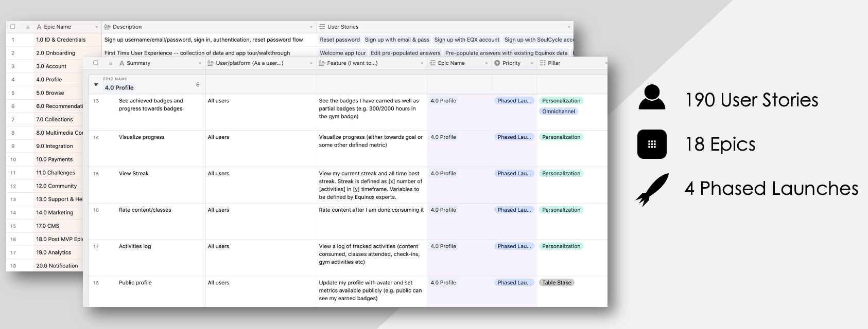Open the Epic Name column dropdown in front table

[x=486, y=64]
